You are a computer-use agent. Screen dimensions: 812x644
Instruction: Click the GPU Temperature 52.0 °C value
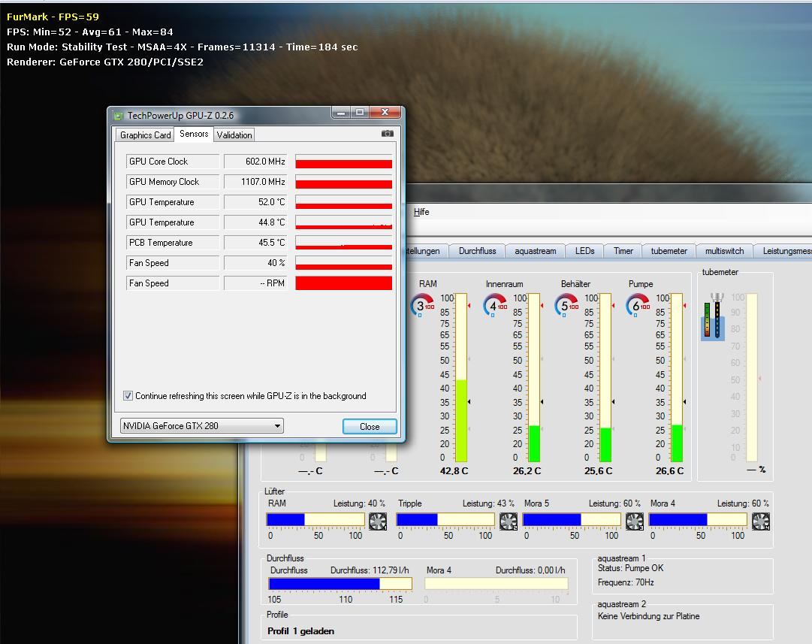coord(256,202)
